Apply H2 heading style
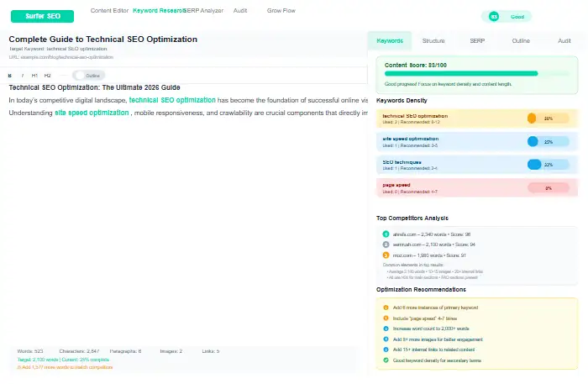This screenshot has width=588, height=384. [x=47, y=76]
